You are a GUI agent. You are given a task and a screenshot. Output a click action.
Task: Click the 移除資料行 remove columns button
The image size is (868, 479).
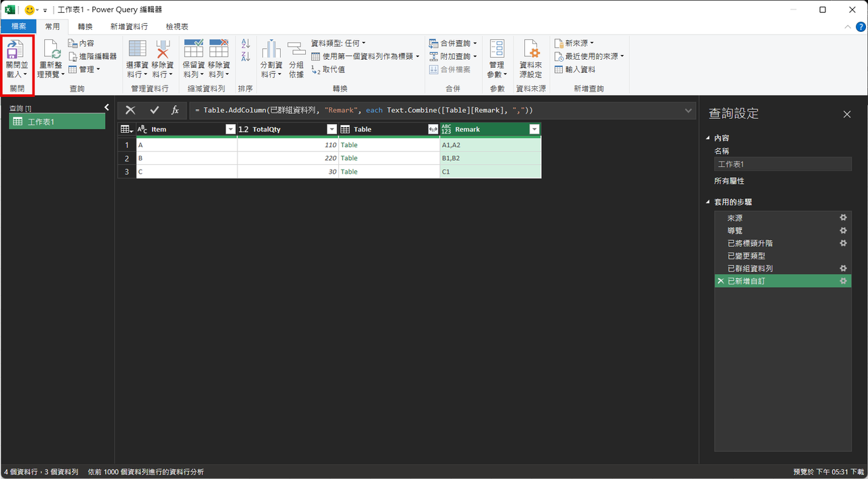[163, 59]
